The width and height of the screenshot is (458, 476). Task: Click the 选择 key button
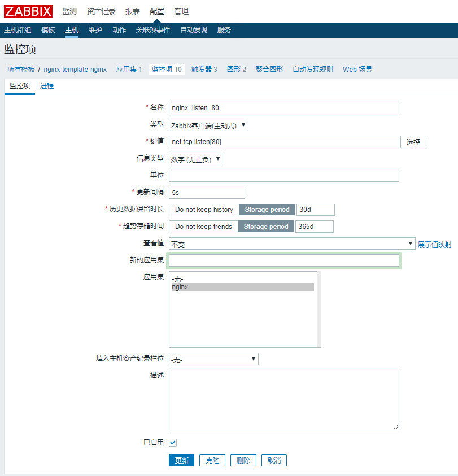[x=413, y=142]
